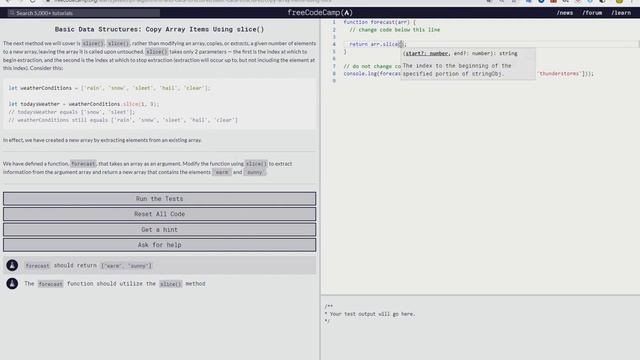Focus the Search 5,000+ tutorials field
Image resolution: width=640 pixels, height=360 pixels.
coord(84,13)
